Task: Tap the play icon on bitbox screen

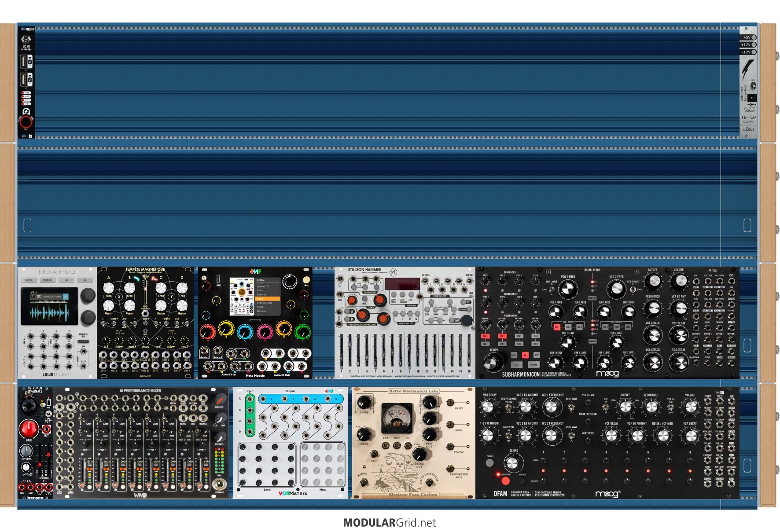Action: 66,297
